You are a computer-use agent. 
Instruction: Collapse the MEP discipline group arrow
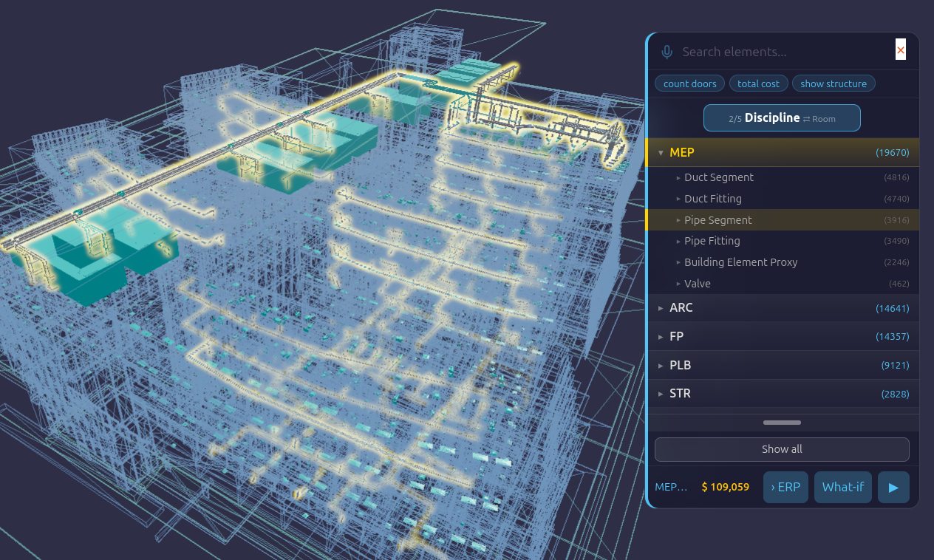(661, 153)
